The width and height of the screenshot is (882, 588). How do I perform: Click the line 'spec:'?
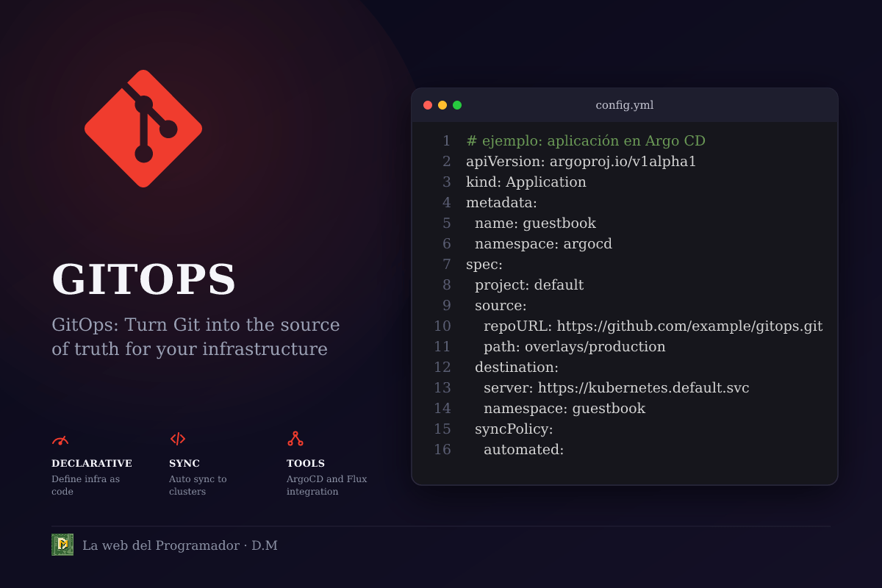(x=484, y=265)
